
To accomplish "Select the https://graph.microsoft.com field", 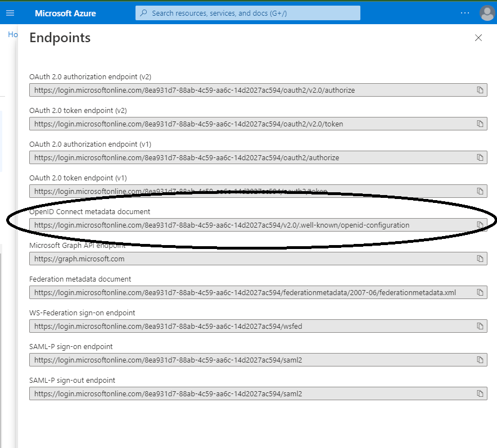I will point(258,259).
